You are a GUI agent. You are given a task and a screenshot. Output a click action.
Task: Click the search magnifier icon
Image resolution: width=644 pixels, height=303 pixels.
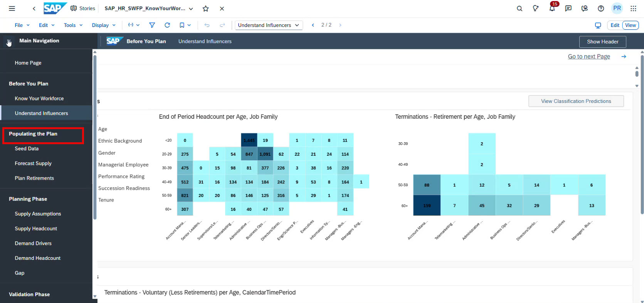(520, 8)
